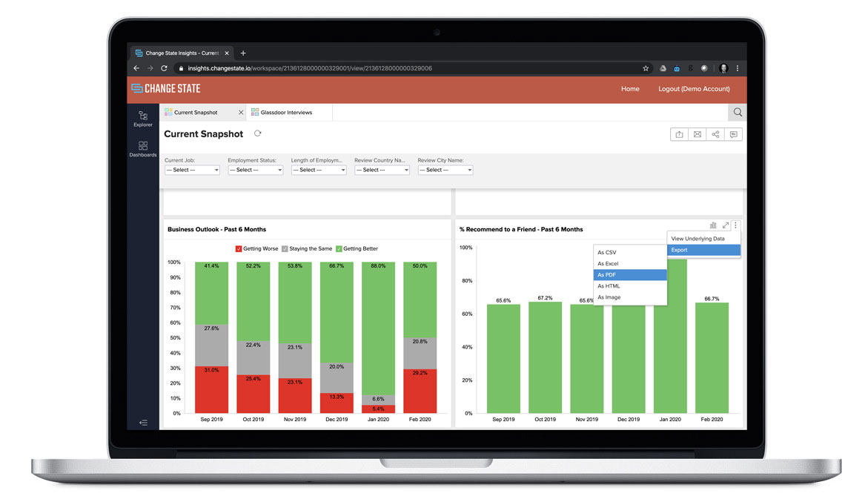Screen dimensions: 868x499
Task: Open Dashboards from the sidebar
Action: coord(143,149)
